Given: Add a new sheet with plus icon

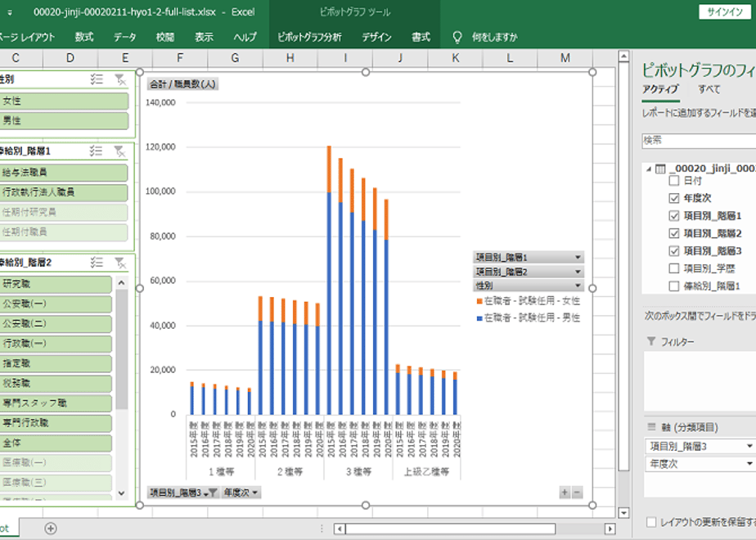Looking at the screenshot, I should (51, 529).
